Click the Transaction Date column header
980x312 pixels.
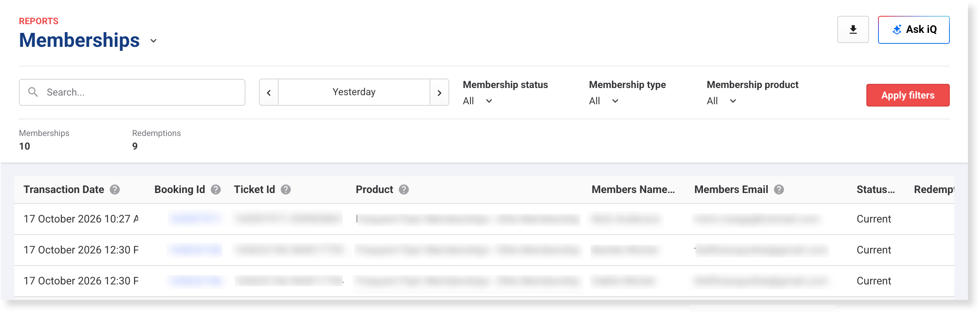click(x=63, y=190)
